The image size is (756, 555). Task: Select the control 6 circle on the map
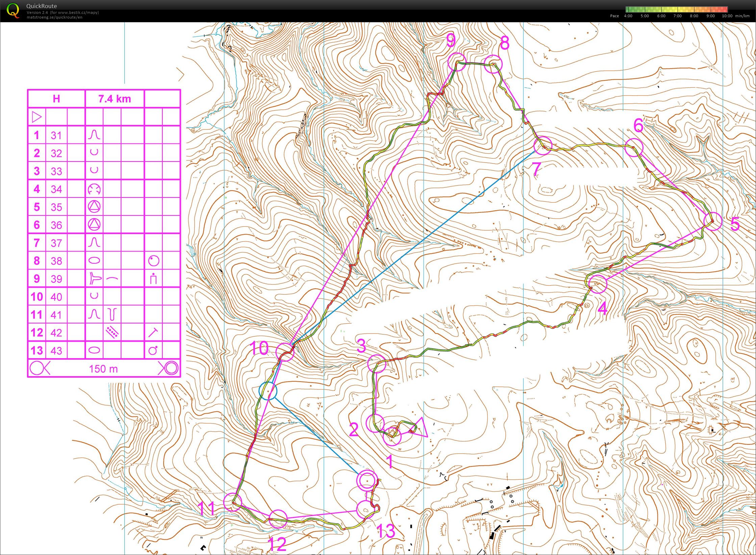tap(634, 148)
